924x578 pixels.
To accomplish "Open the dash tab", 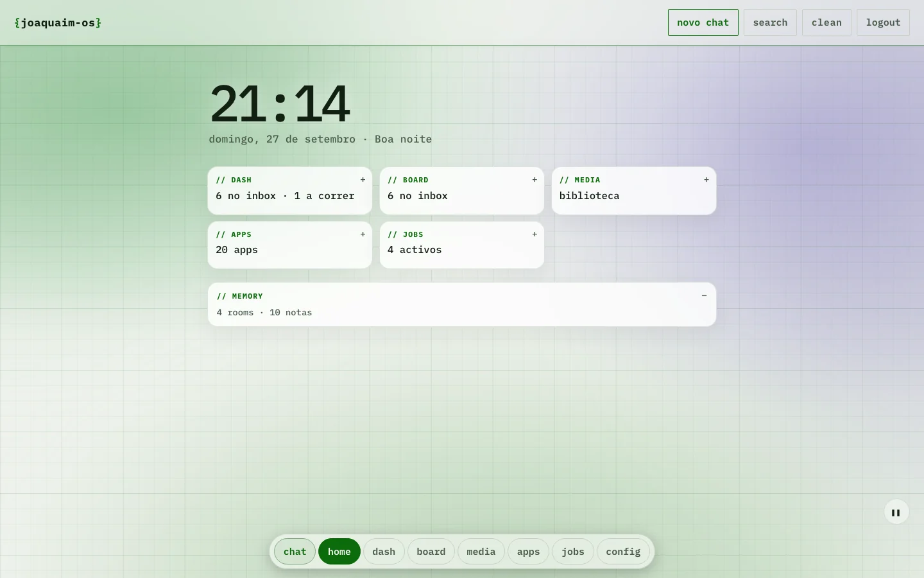I will (384, 552).
